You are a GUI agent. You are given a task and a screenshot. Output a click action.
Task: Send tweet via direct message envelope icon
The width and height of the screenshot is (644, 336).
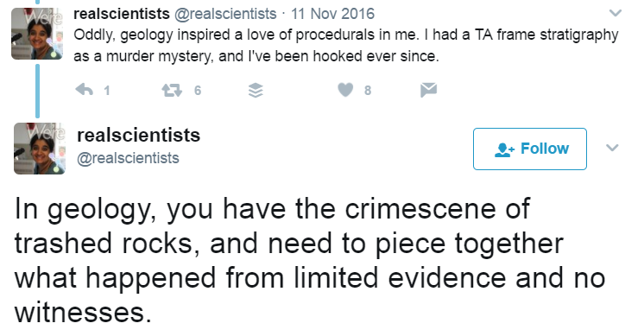pyautogui.click(x=428, y=90)
